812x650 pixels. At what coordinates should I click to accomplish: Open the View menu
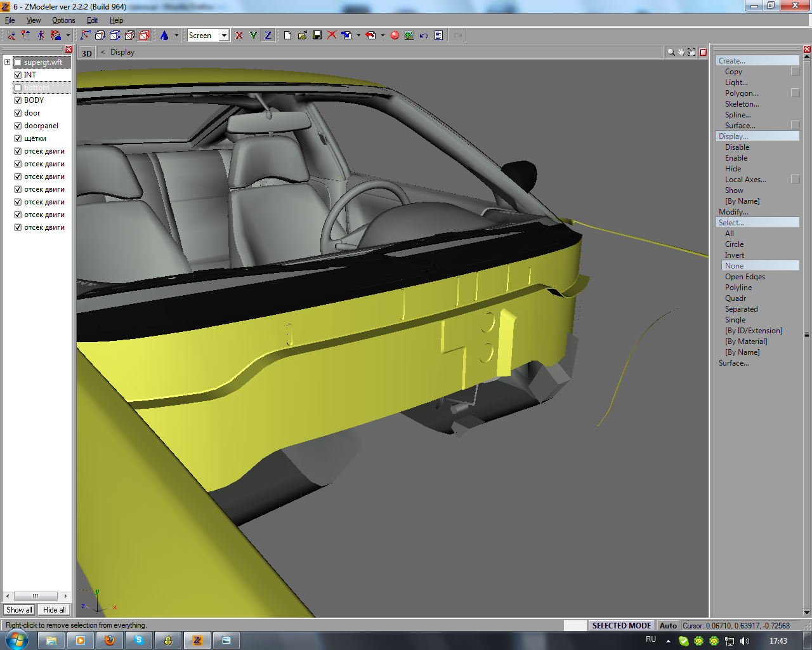pyautogui.click(x=34, y=20)
